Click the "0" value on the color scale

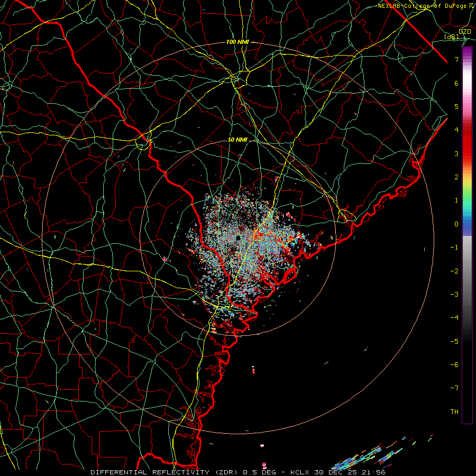[x=456, y=224]
